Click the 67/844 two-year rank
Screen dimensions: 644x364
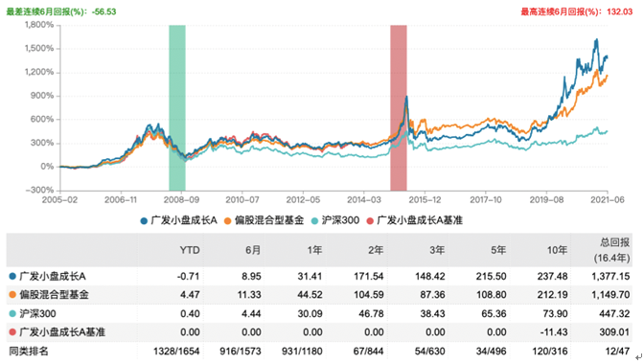368,352
